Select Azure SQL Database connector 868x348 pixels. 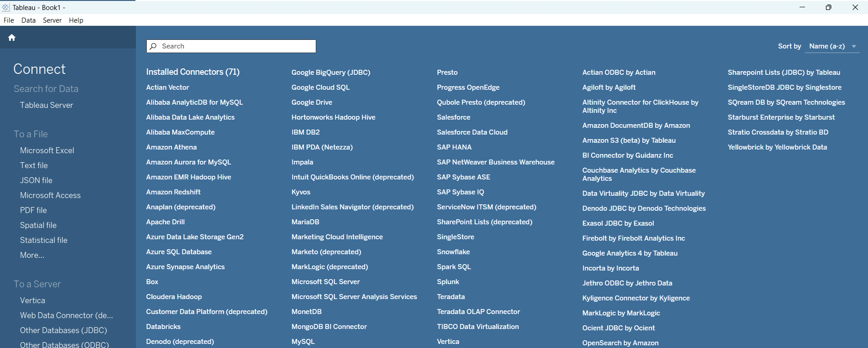point(179,252)
